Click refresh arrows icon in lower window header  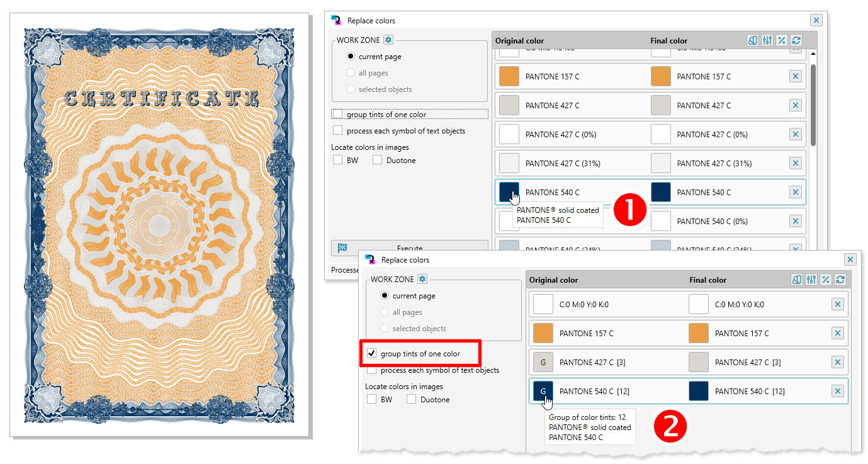840,280
